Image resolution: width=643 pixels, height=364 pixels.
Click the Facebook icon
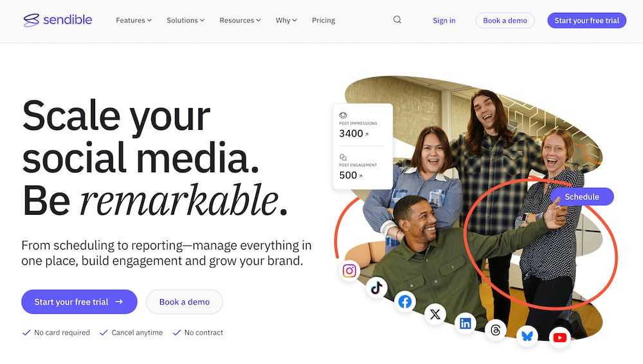[x=404, y=302]
